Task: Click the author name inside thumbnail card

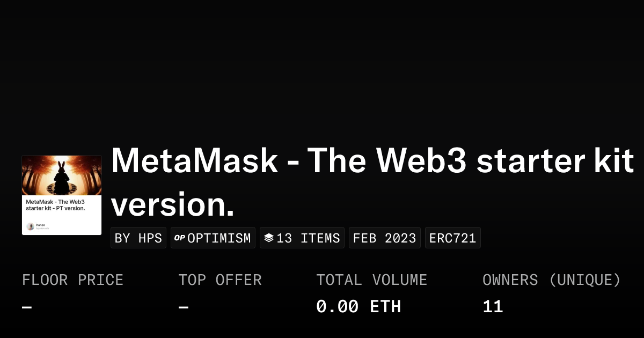Action: click(41, 225)
